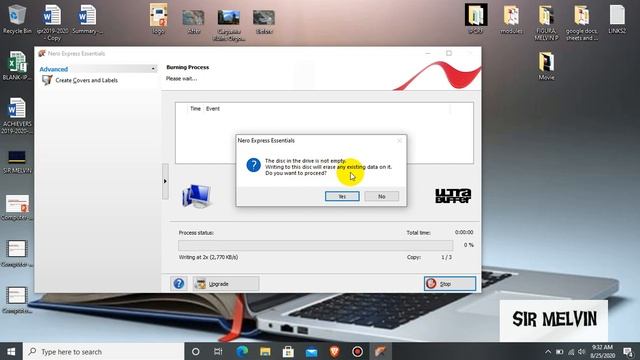This screenshot has height=360, width=640.
Task: Open ACHIEVERS 2019-2020 Word document
Action: click(17, 116)
